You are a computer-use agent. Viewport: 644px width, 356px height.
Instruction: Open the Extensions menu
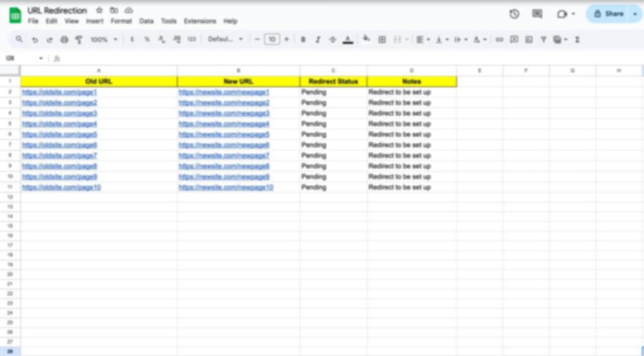[199, 21]
